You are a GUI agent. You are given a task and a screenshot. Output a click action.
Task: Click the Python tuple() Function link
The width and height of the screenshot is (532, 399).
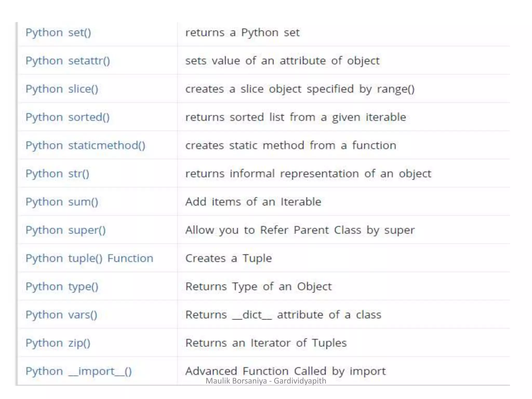[89, 258]
